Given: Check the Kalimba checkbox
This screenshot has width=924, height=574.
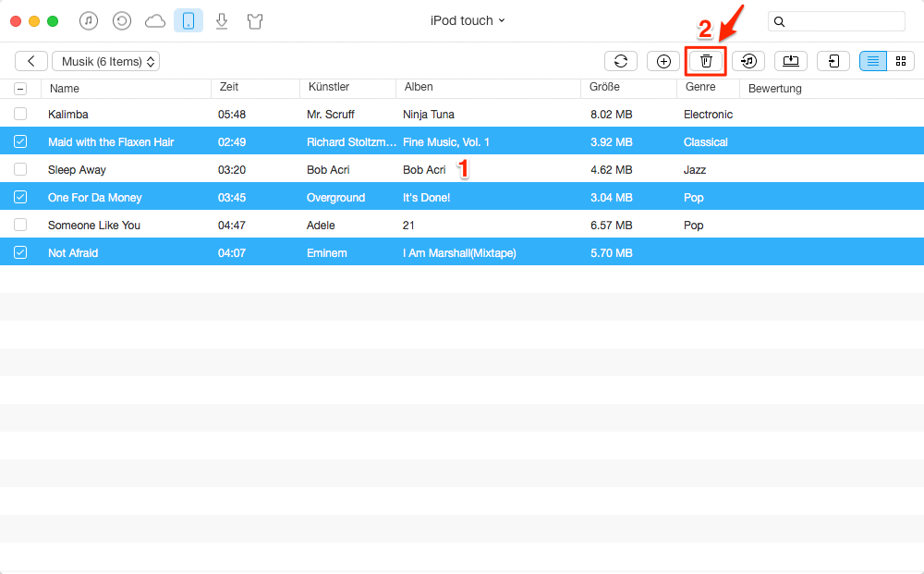Looking at the screenshot, I should (x=20, y=114).
